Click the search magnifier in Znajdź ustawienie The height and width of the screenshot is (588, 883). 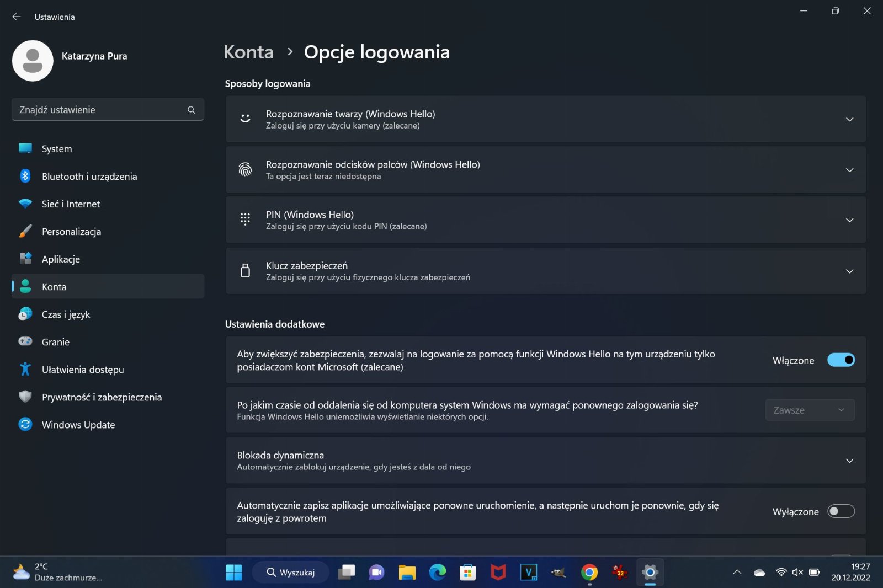191,110
